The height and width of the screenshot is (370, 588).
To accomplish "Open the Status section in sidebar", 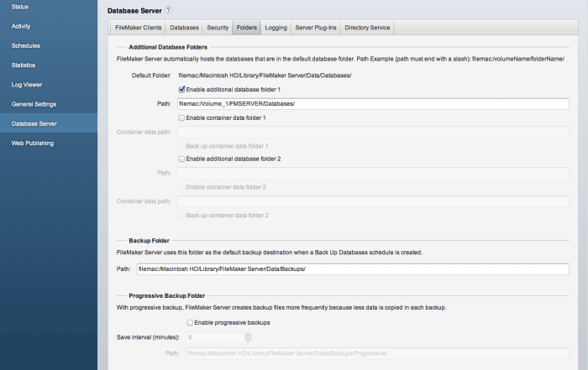I will click(20, 7).
